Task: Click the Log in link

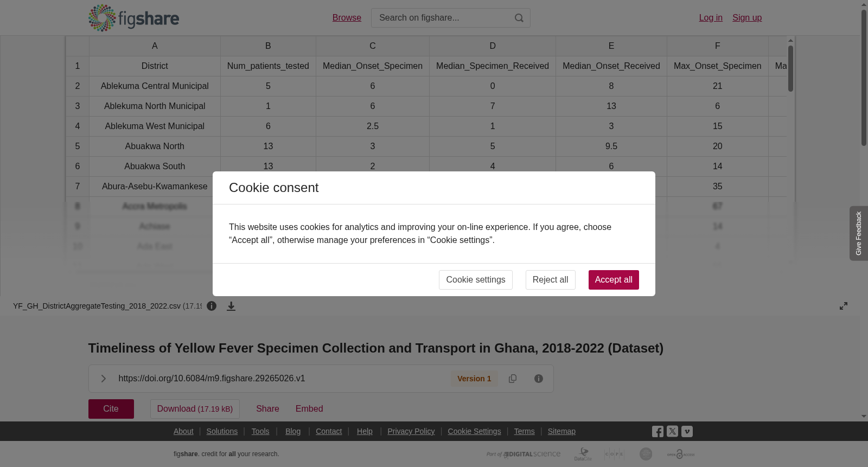Action: pos(711,18)
